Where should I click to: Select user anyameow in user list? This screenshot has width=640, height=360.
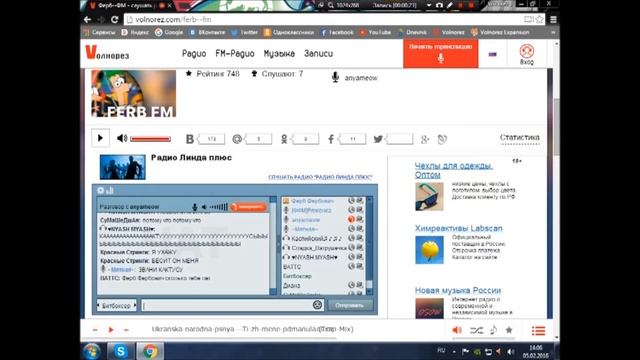306,220
